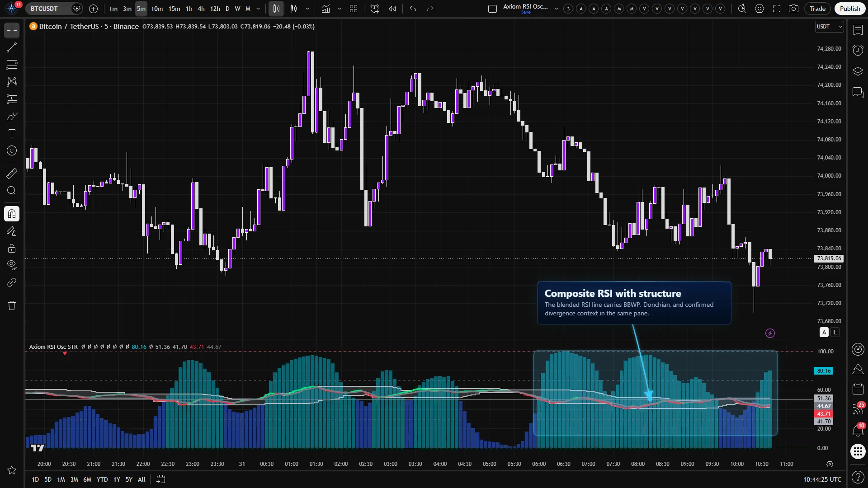Open the help center question icon
Screen dimensions: 868x488
[858, 477]
